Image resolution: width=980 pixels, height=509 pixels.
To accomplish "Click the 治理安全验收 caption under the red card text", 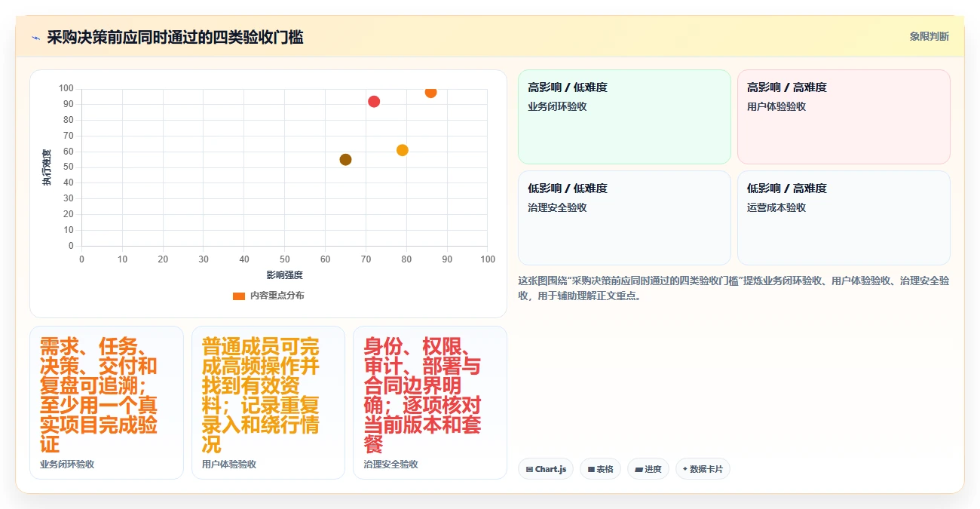I will click(x=390, y=465).
